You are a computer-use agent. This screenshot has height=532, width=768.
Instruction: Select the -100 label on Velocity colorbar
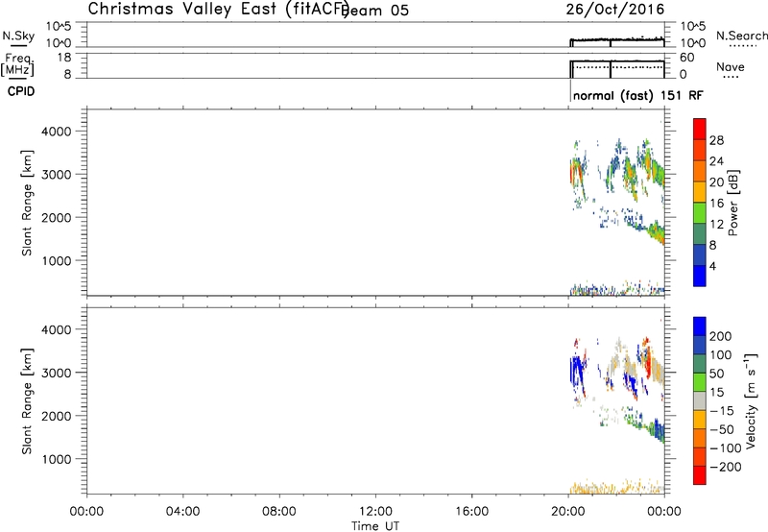[x=725, y=448]
